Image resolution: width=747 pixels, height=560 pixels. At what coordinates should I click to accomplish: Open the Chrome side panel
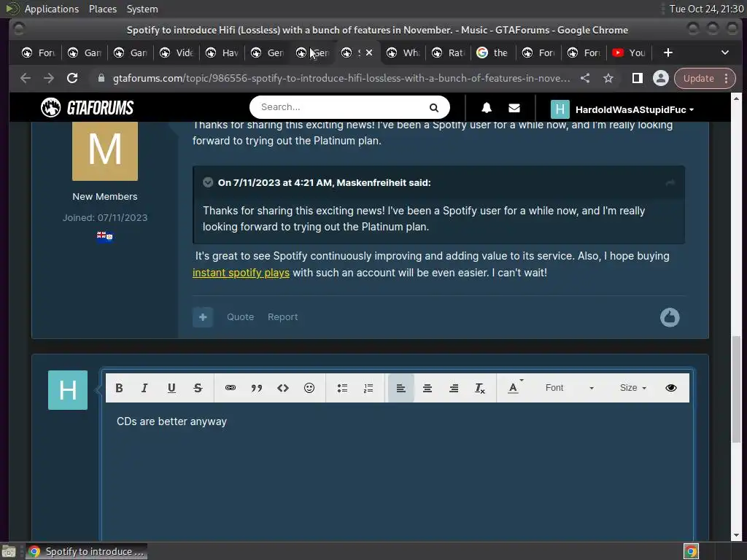coord(638,78)
